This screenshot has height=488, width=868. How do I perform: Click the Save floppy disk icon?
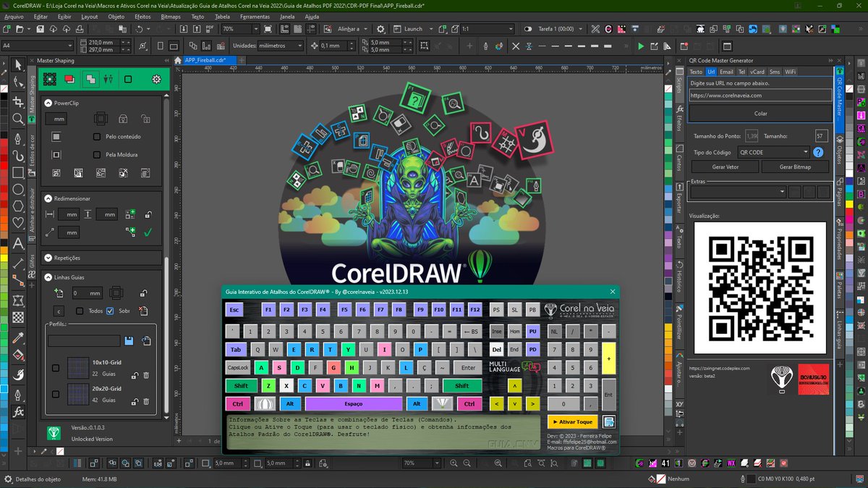40,29
